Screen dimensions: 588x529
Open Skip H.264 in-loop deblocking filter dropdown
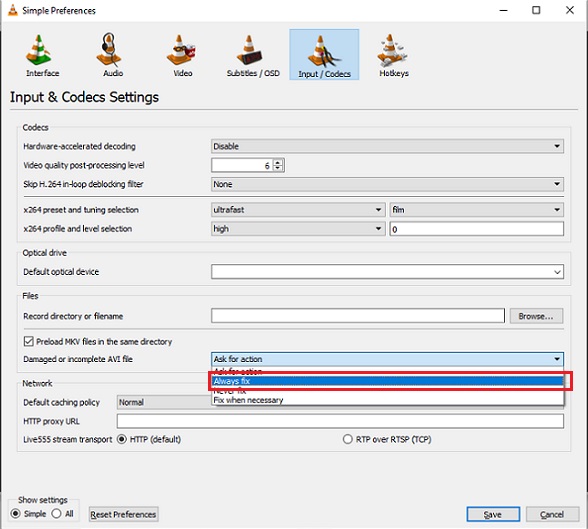pyautogui.click(x=387, y=184)
